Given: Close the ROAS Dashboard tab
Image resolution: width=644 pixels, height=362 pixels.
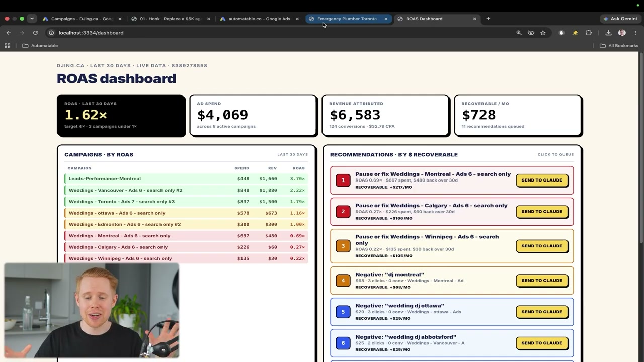Looking at the screenshot, I should coord(474,19).
